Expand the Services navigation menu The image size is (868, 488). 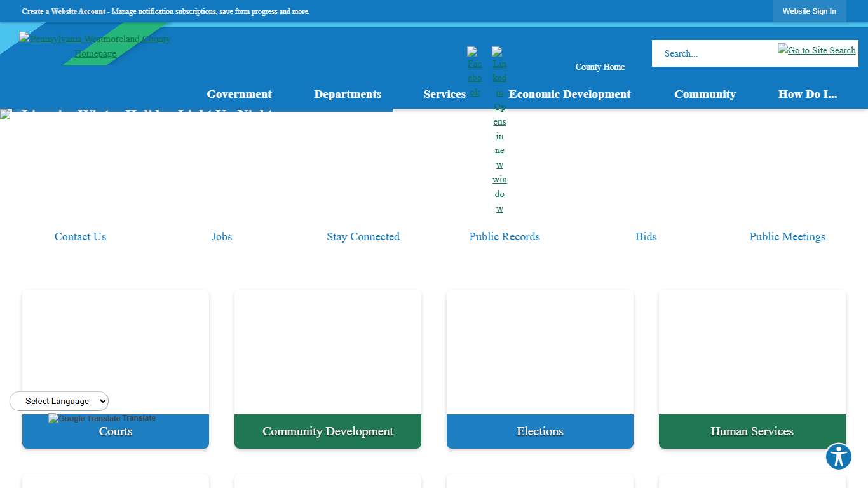(444, 94)
